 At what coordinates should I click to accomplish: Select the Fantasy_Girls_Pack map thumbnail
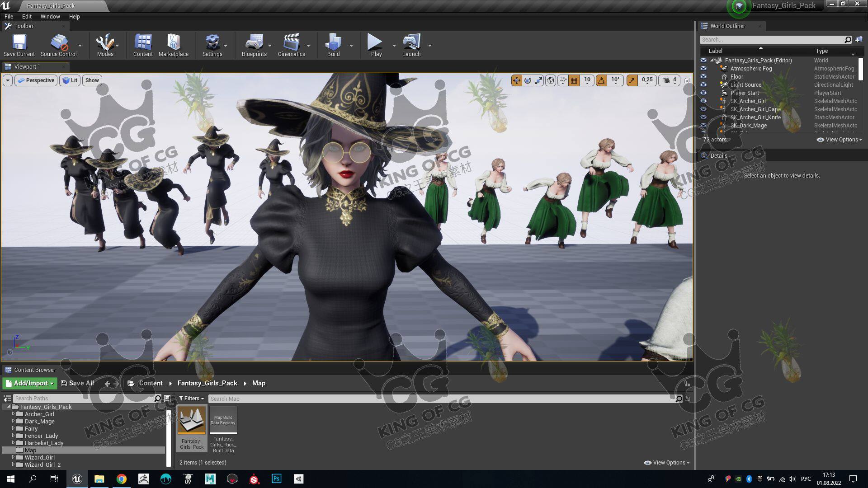point(192,420)
